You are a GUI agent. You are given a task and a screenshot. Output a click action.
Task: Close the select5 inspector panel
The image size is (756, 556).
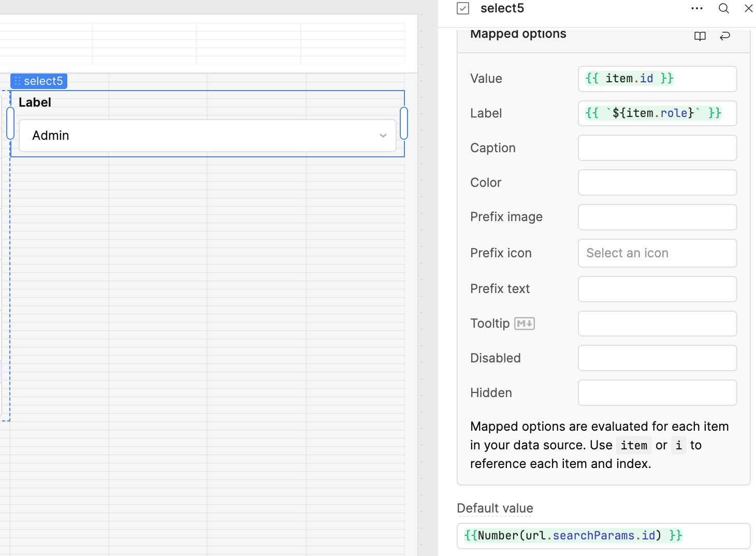pyautogui.click(x=748, y=8)
